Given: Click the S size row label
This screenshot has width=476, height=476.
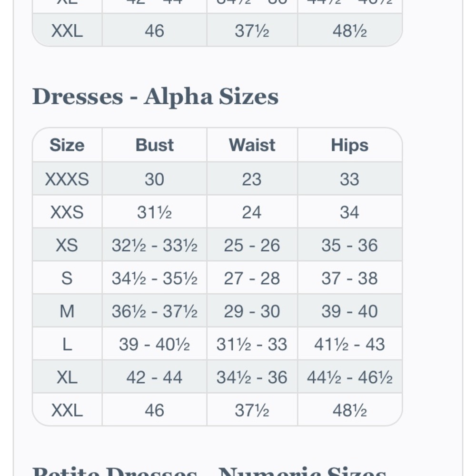Looking at the screenshot, I should 67,278.
